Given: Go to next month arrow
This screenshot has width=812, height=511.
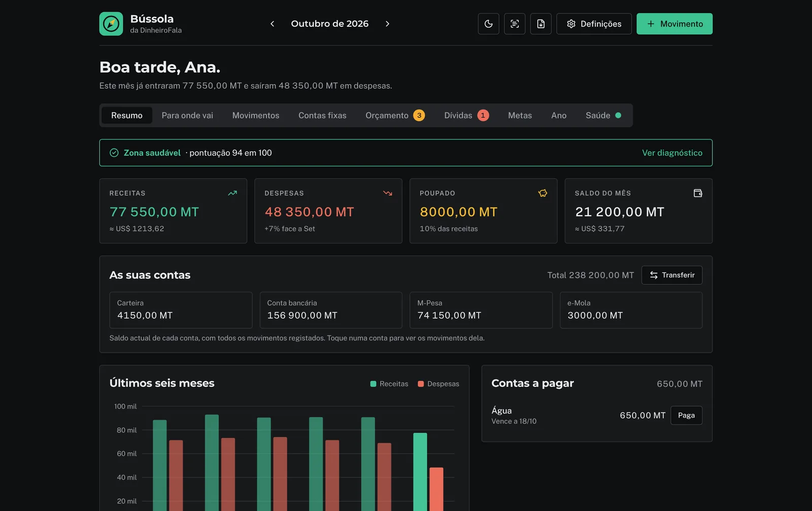Looking at the screenshot, I should coord(387,24).
